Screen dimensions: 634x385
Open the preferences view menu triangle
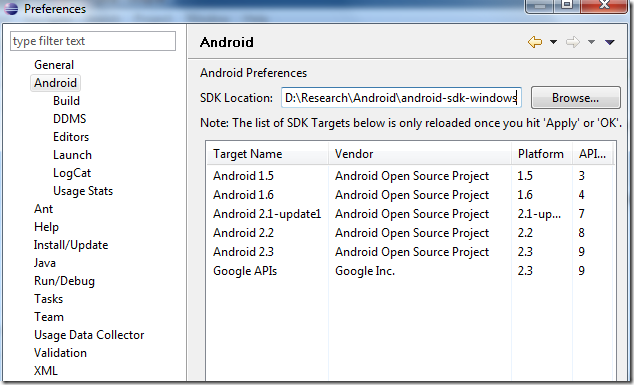tap(610, 42)
